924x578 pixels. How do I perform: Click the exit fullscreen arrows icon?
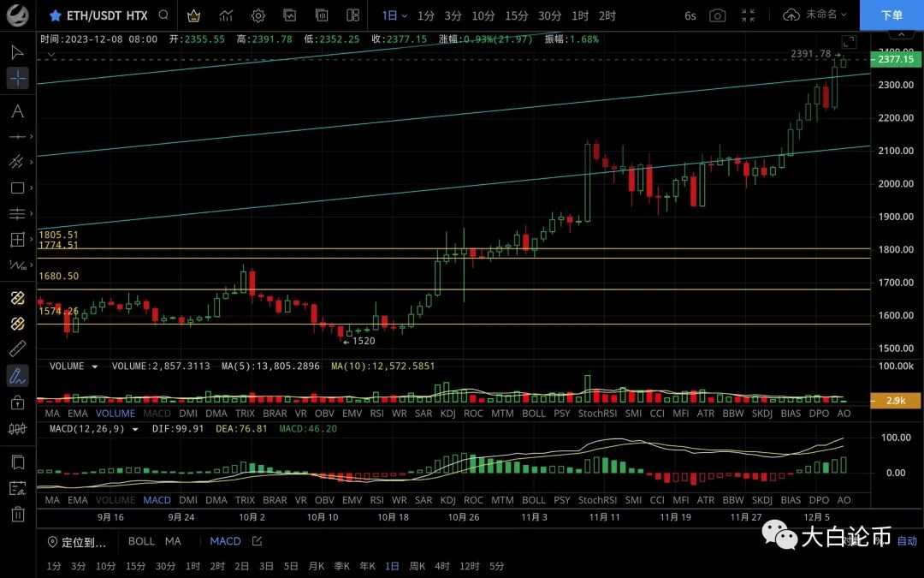[x=748, y=16]
